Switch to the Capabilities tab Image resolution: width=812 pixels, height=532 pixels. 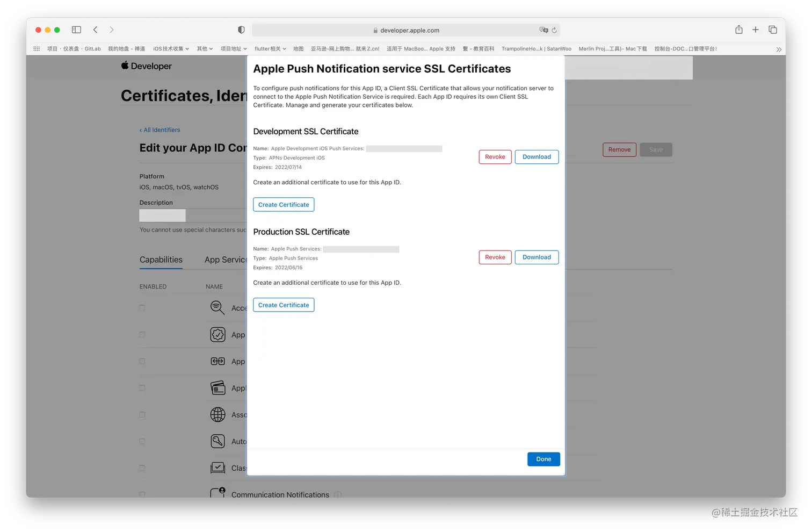coord(161,260)
